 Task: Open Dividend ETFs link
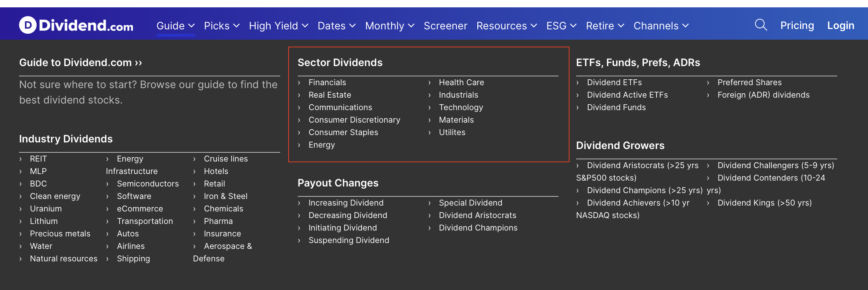614,82
